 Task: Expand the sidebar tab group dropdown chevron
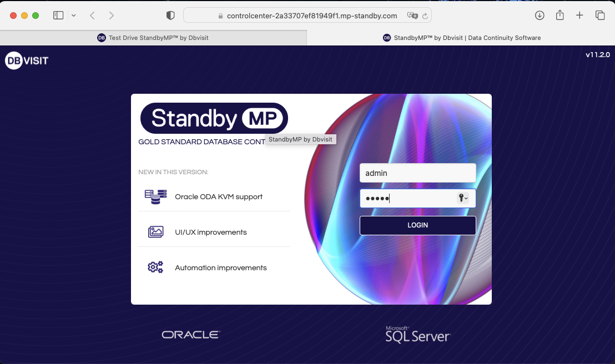click(x=73, y=16)
